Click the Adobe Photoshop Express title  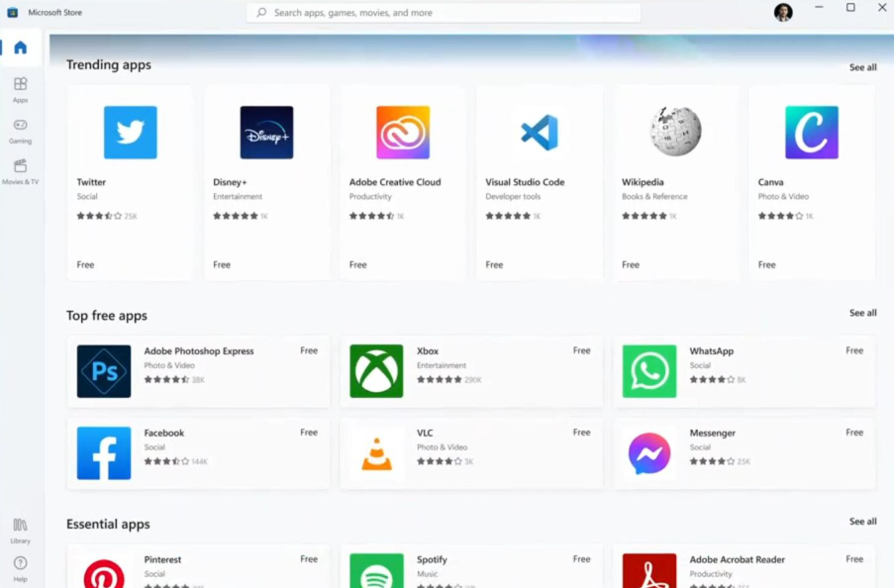pyautogui.click(x=199, y=350)
